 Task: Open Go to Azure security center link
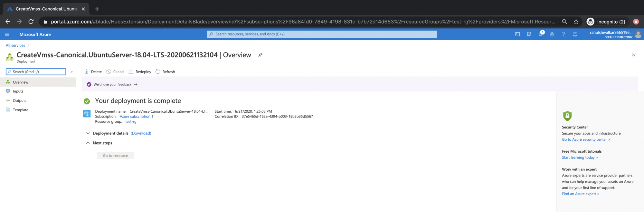[586, 139]
